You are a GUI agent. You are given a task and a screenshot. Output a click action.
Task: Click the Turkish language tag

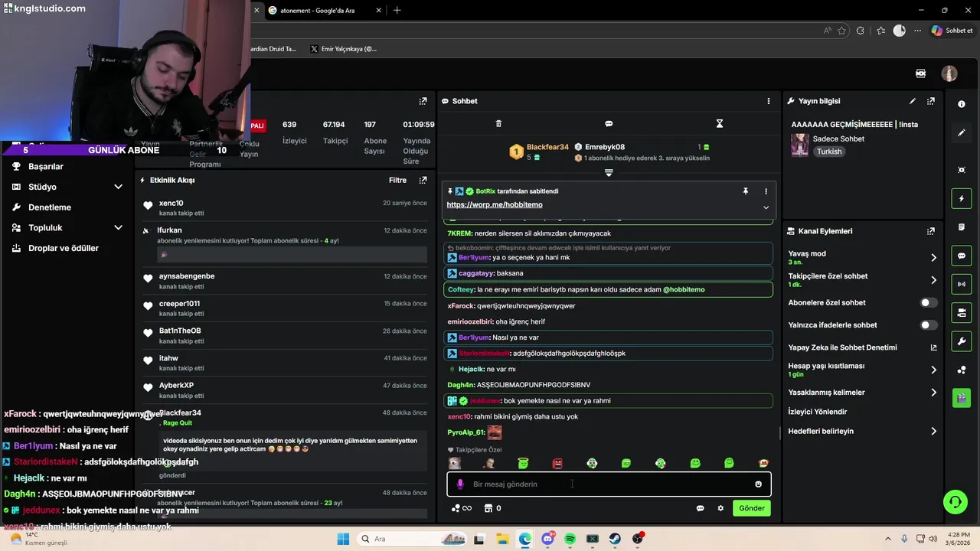coord(829,152)
